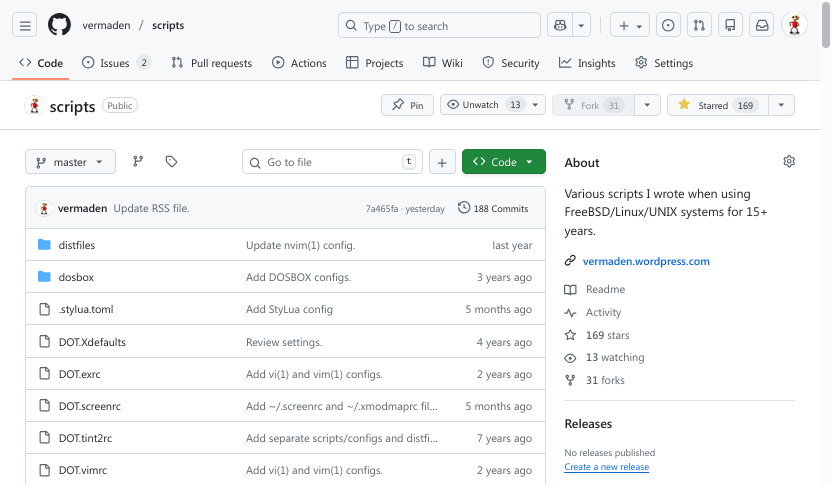The image size is (832, 485).
Task: Click the GitHub logo home icon
Action: 59,25
